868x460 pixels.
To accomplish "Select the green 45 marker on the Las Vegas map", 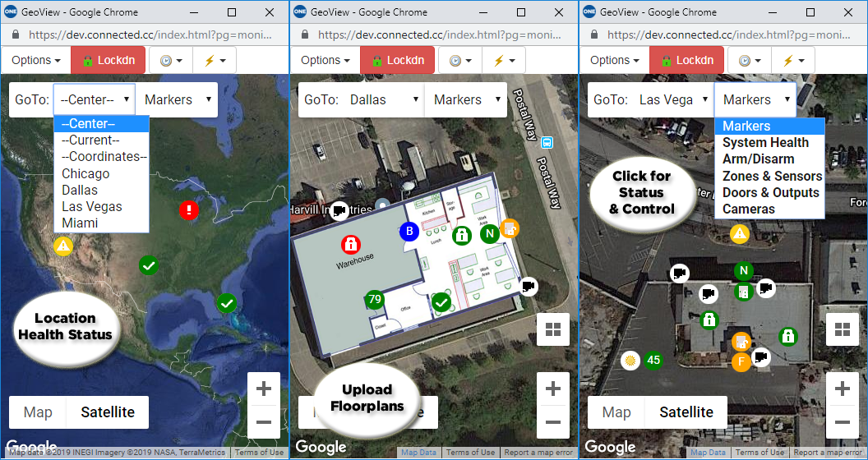I will coord(653,360).
